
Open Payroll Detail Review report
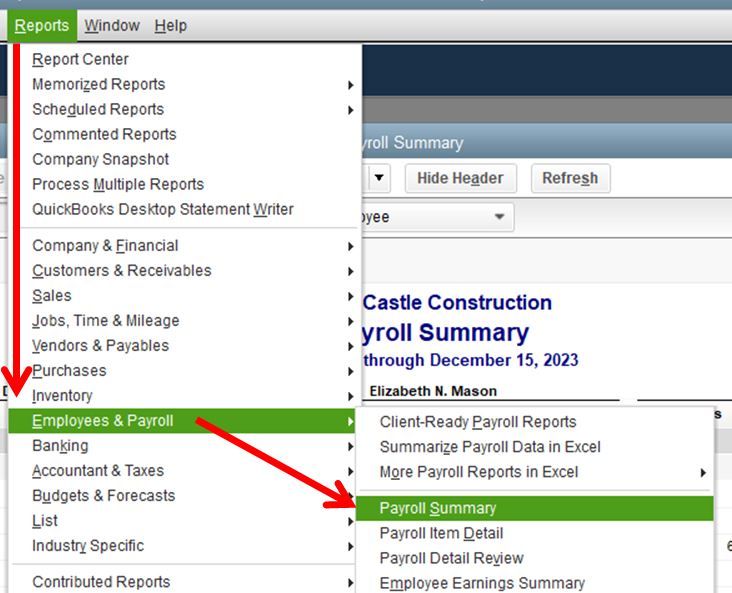(x=535, y=558)
